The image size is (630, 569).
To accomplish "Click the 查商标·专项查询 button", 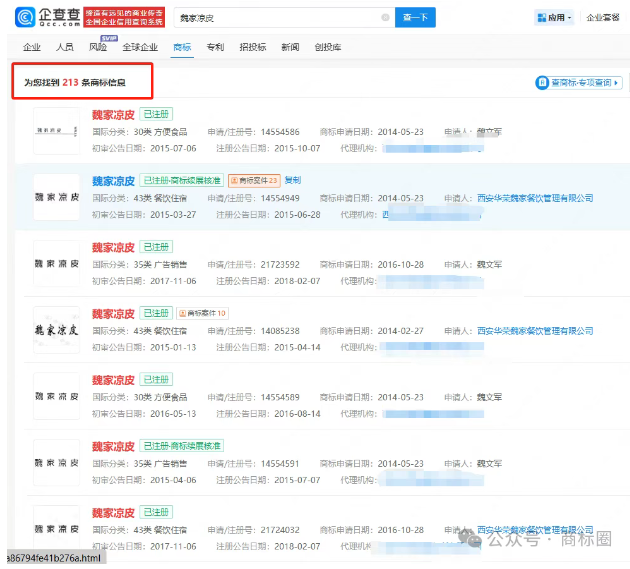I will coord(580,83).
